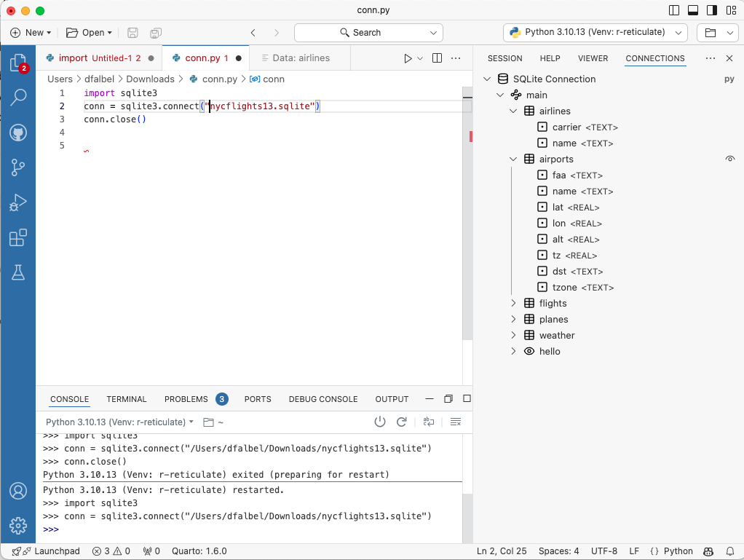744x560 pixels.
Task: Toggle the bottom panel layout
Action: [693, 10]
